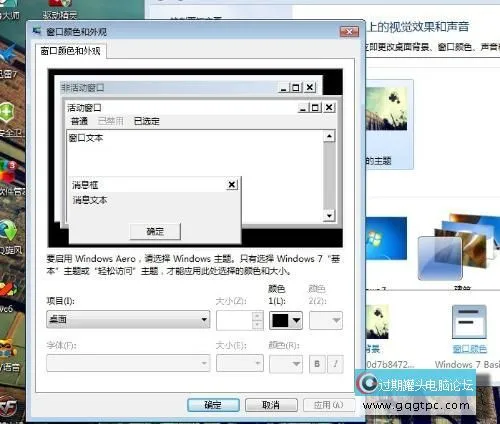Select the 窗口颜色和外观 tab

coord(70,51)
